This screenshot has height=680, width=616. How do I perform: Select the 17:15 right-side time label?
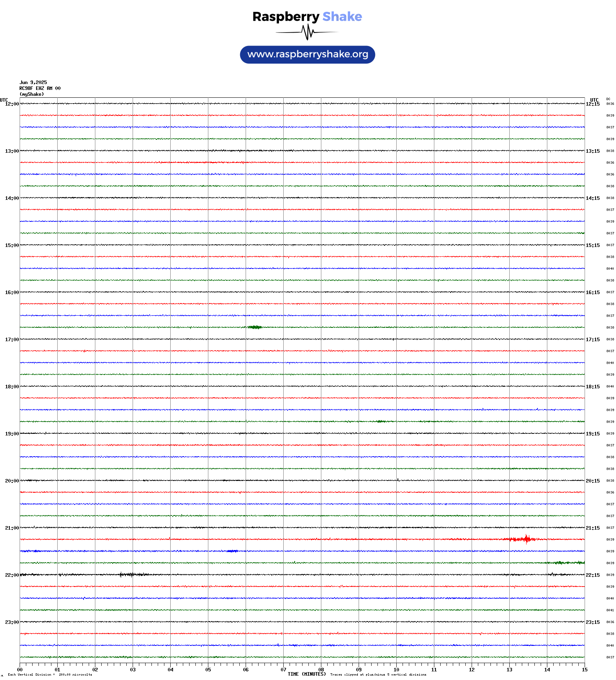593,340
